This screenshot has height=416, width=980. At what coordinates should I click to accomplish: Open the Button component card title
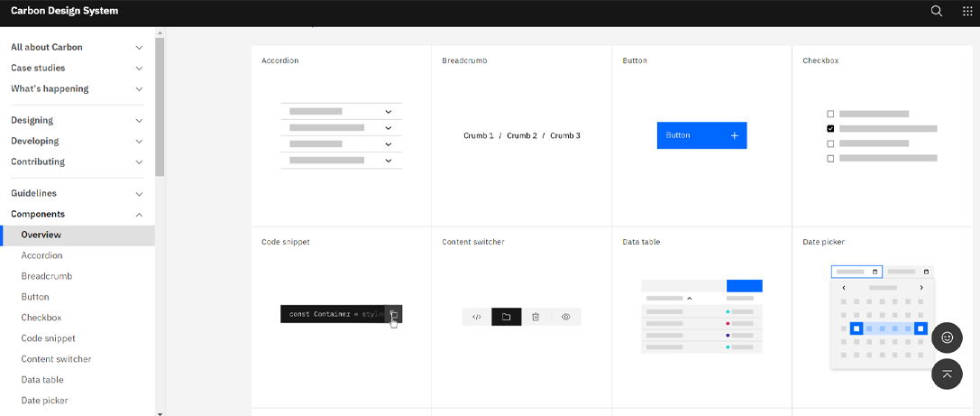pyautogui.click(x=635, y=60)
